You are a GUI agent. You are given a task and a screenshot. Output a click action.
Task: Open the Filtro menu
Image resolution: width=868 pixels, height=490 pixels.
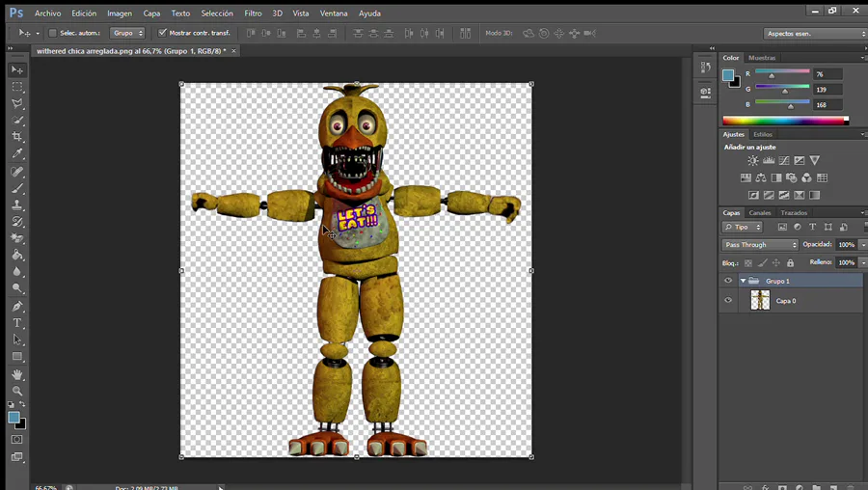[x=253, y=14]
